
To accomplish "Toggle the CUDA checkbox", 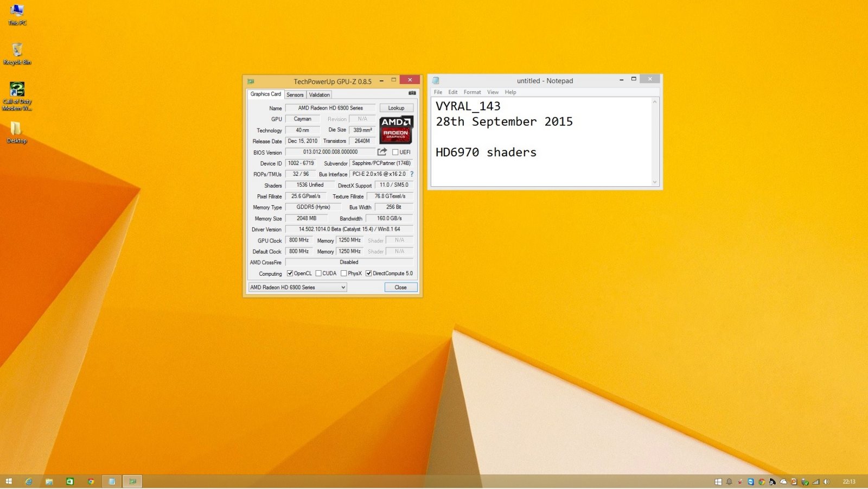I will point(318,274).
